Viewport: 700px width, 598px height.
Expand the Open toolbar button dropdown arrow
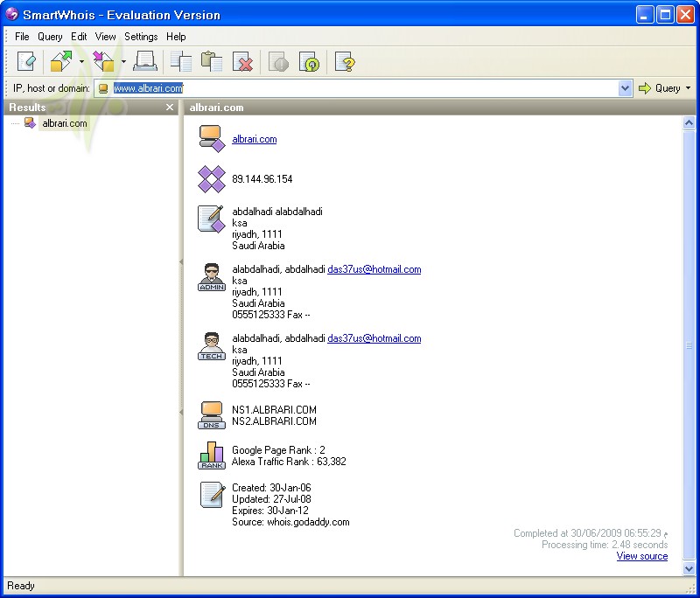81,61
